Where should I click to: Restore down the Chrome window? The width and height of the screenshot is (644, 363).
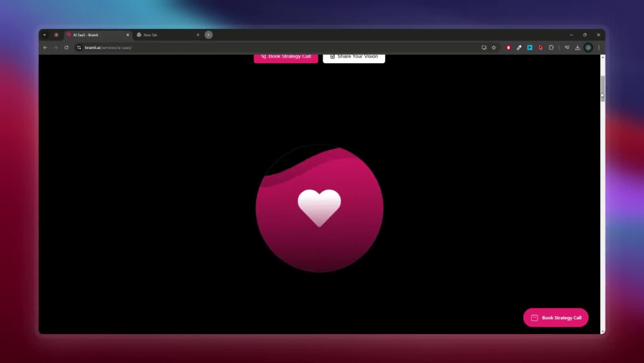[585, 35]
